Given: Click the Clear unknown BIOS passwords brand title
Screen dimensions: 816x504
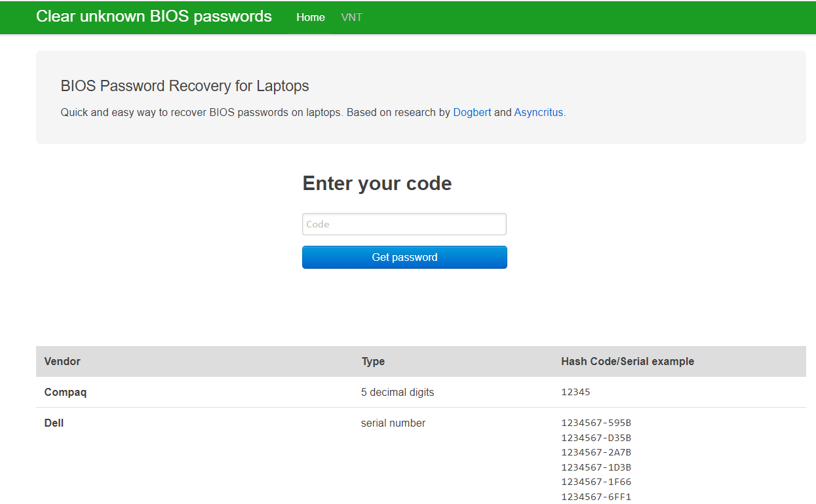Looking at the screenshot, I should coord(154,16).
